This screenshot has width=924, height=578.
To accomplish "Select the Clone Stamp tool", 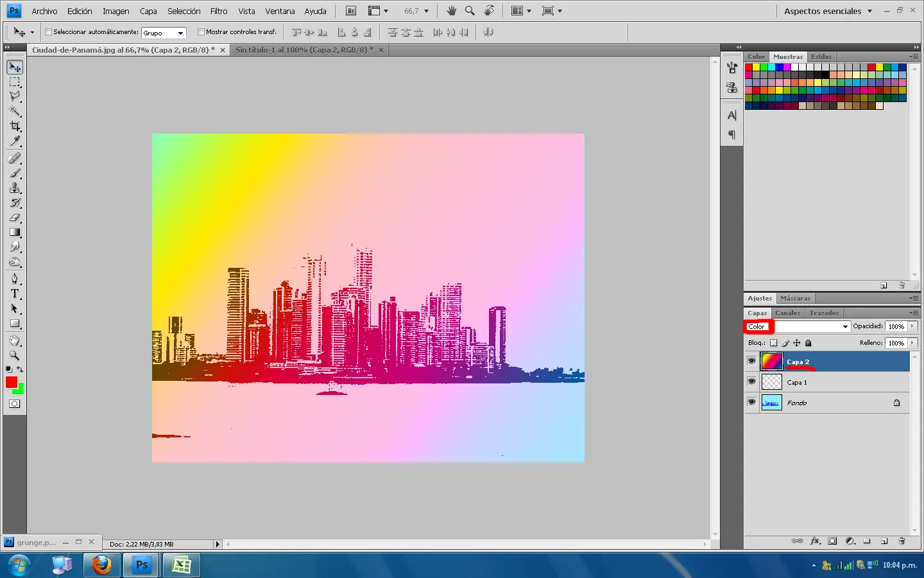I will 15,188.
